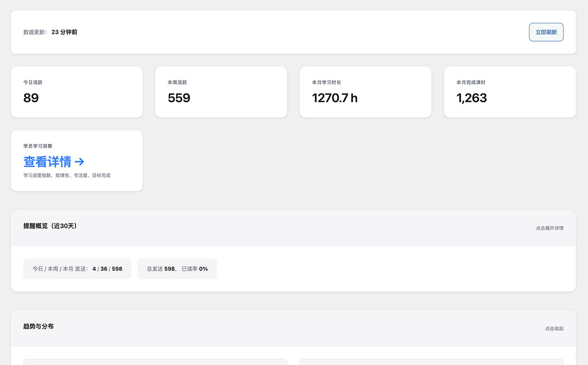Screen dimensions: 588x365
Task: Click the 立即刷新 button
Action: (546, 32)
